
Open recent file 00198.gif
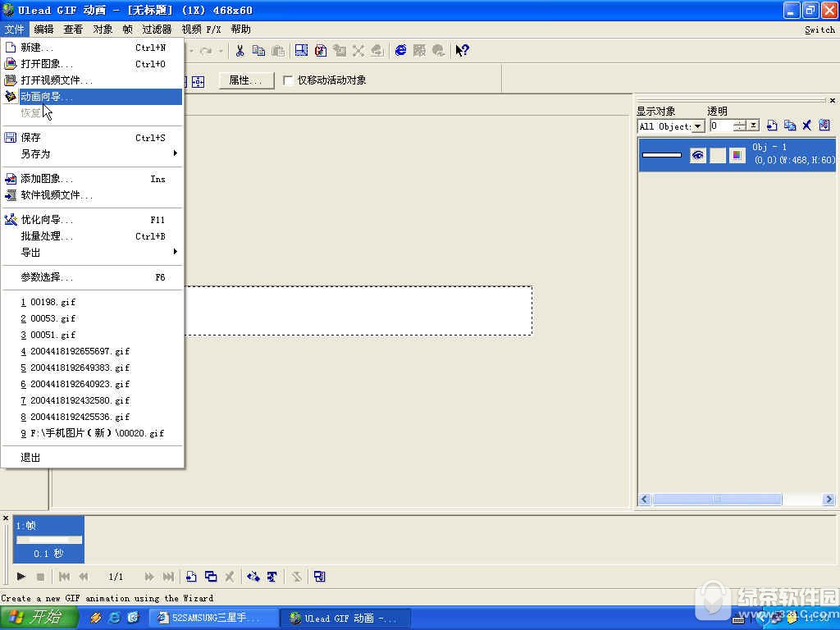pyautogui.click(x=92, y=302)
